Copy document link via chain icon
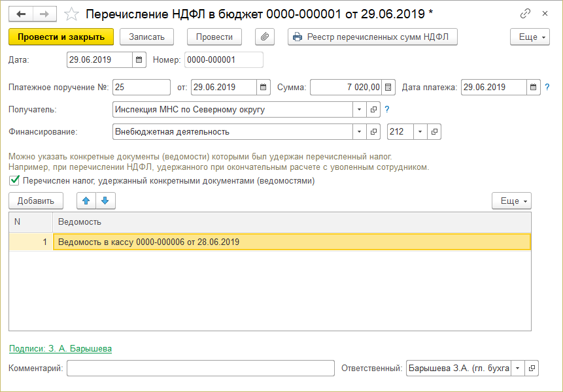This screenshot has height=392, width=563. coord(526,14)
